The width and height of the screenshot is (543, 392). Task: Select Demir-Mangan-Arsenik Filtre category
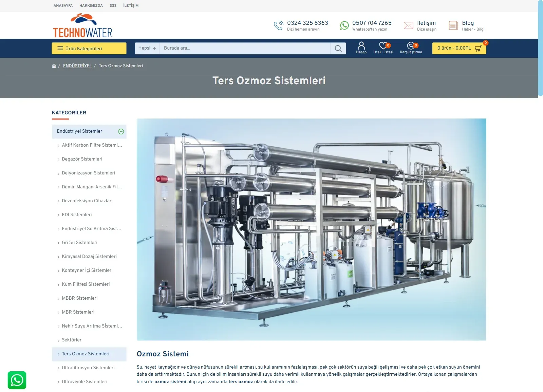(x=89, y=187)
